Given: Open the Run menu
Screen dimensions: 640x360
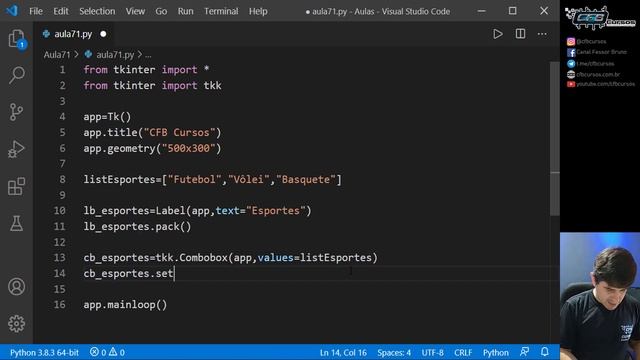Looking at the screenshot, I should 185,11.
